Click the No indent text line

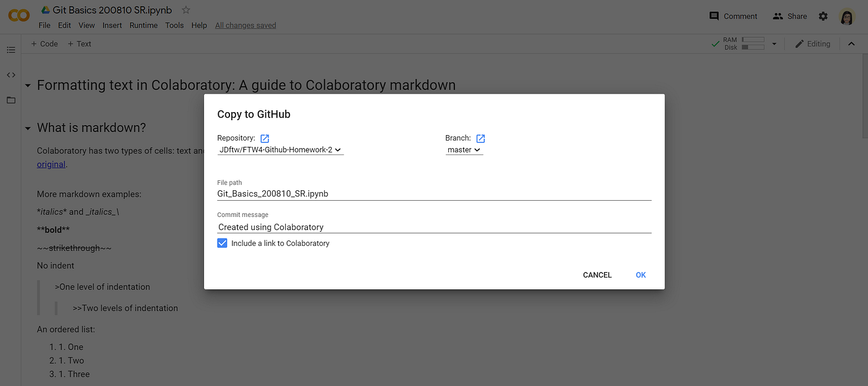point(55,265)
